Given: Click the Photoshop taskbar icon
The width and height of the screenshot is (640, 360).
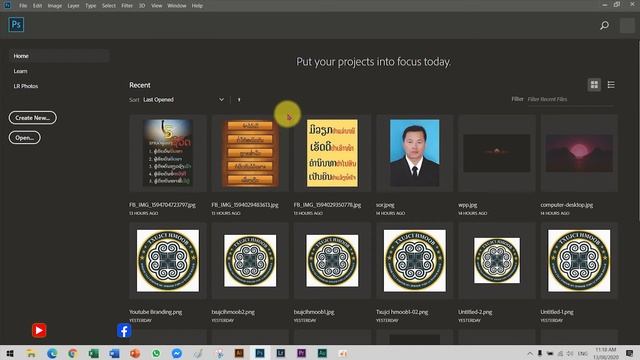Looking at the screenshot, I should (x=260, y=353).
